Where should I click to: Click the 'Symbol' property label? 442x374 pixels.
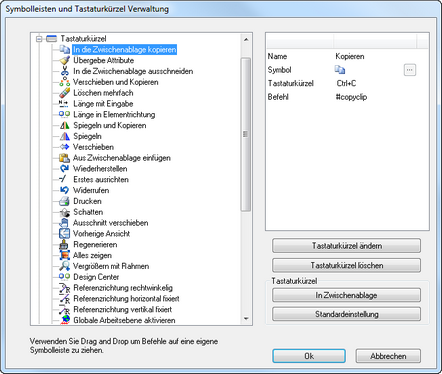click(279, 70)
